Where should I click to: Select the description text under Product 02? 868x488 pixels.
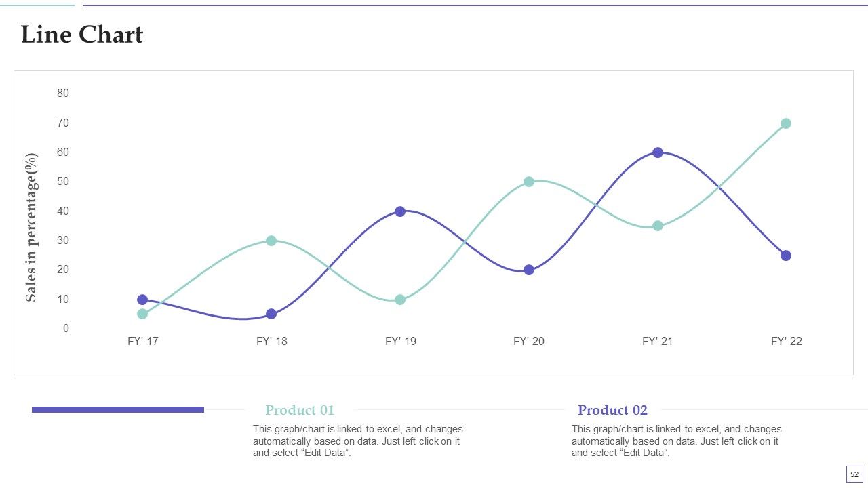pyautogui.click(x=676, y=441)
